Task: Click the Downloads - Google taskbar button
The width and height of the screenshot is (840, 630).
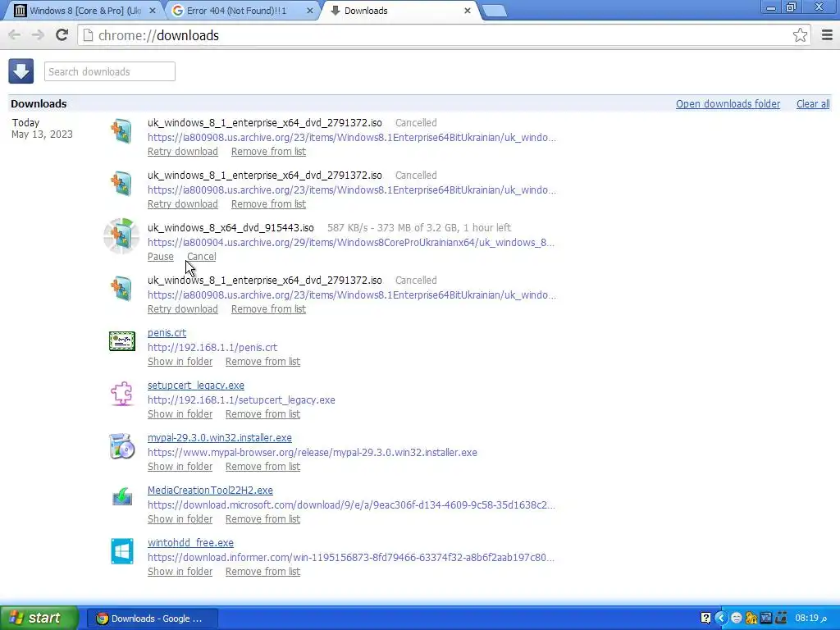Action: pos(152,619)
